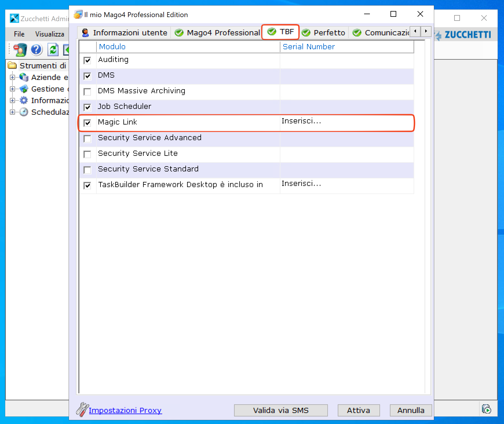Screen dimensions: 504x424
Task: Select the Security Service Lite row text
Action: tap(138, 153)
